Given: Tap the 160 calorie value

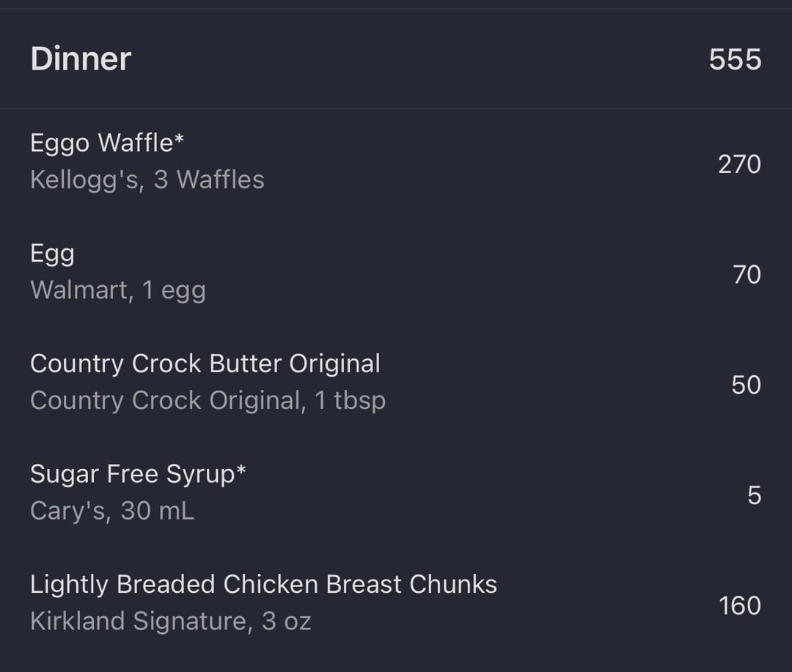Looking at the screenshot, I should [x=739, y=606].
